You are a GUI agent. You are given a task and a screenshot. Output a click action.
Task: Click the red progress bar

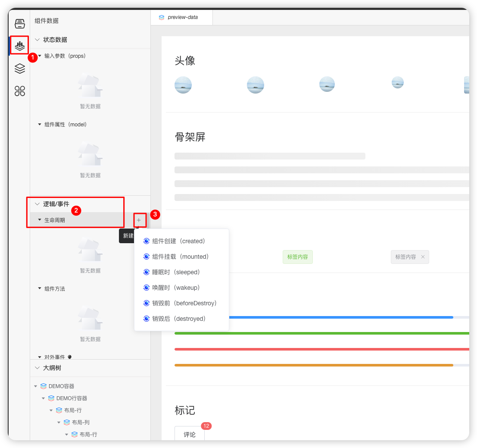322,349
